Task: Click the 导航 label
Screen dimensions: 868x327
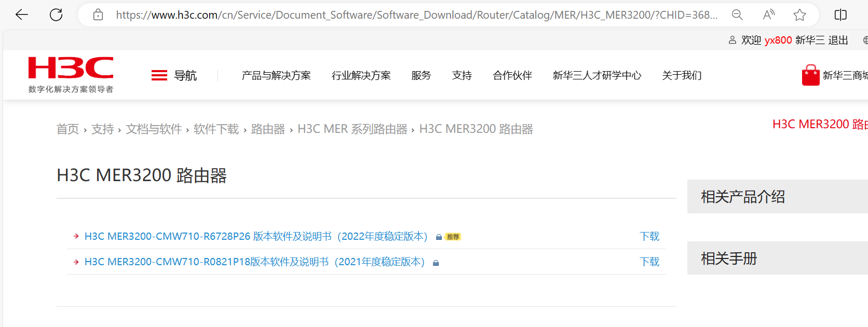Action: tap(185, 75)
